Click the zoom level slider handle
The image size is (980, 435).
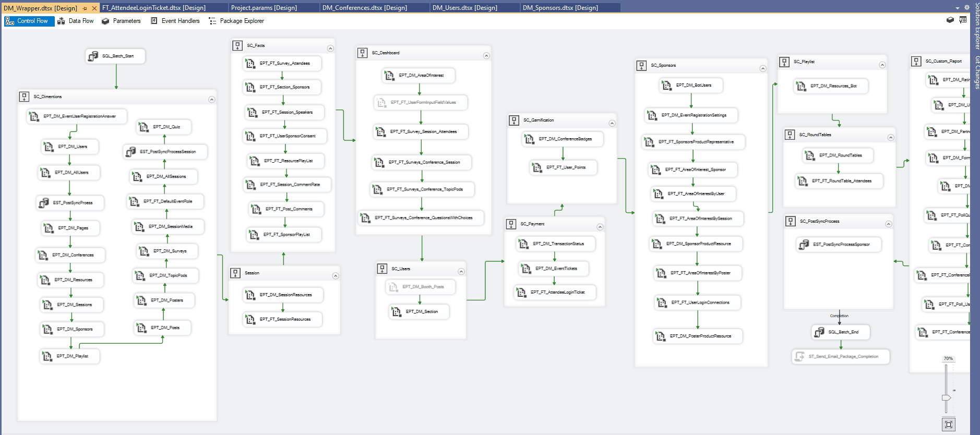[x=946, y=397]
